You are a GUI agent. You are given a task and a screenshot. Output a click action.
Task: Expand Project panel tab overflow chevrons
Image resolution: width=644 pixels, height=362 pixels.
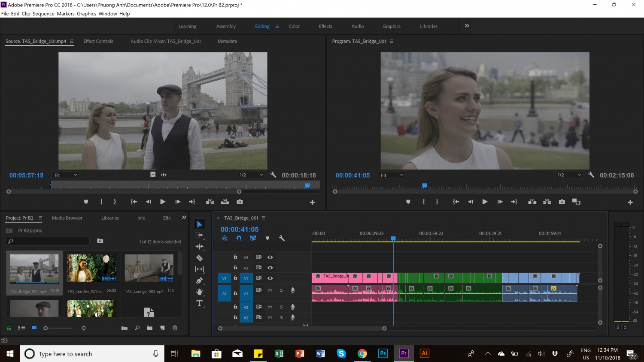click(184, 217)
